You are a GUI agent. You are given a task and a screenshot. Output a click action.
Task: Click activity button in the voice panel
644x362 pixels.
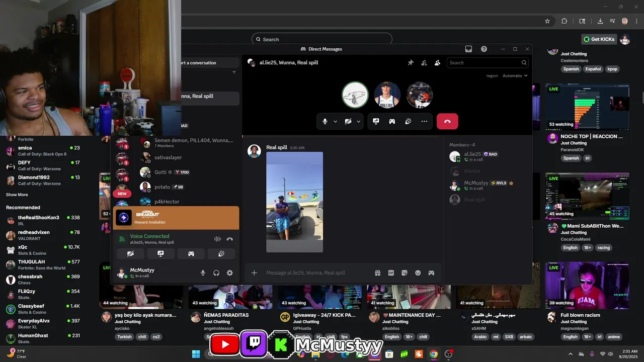tap(191, 254)
